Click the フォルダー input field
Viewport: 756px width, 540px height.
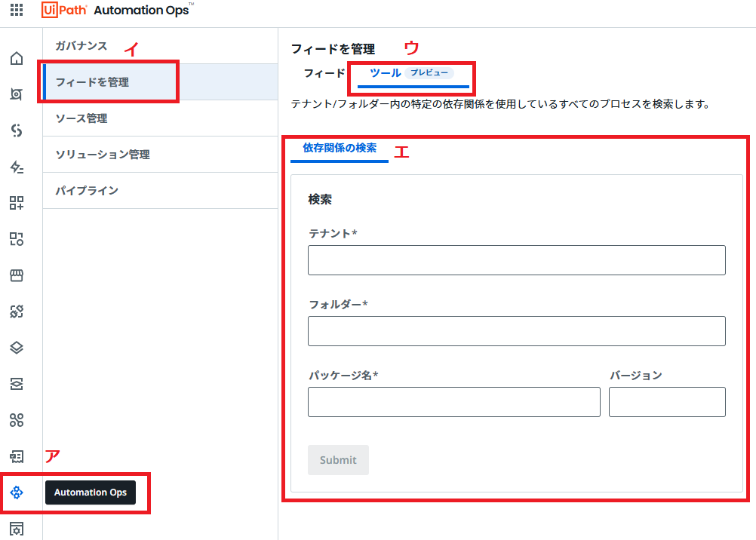tap(516, 331)
